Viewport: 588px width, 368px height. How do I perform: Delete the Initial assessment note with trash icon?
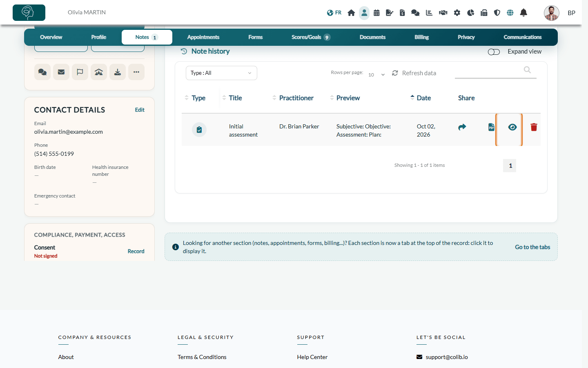click(x=534, y=127)
